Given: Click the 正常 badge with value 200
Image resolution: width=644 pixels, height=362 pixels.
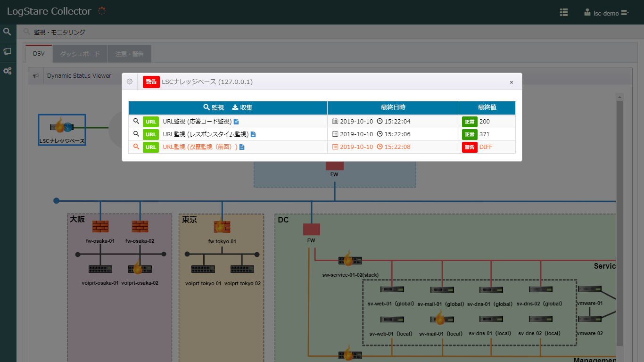Looking at the screenshot, I should tap(470, 122).
